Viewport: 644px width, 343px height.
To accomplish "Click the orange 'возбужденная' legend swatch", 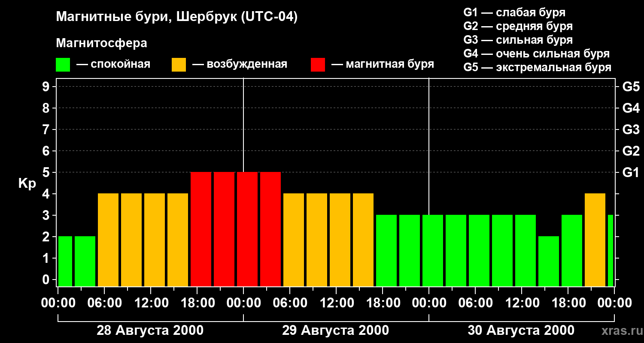I will click(x=179, y=64).
